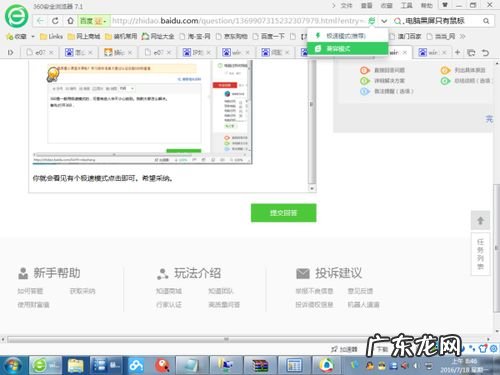Open the 百度 site identity dropdown
This screenshot has height=375, width=500.
(93, 21)
